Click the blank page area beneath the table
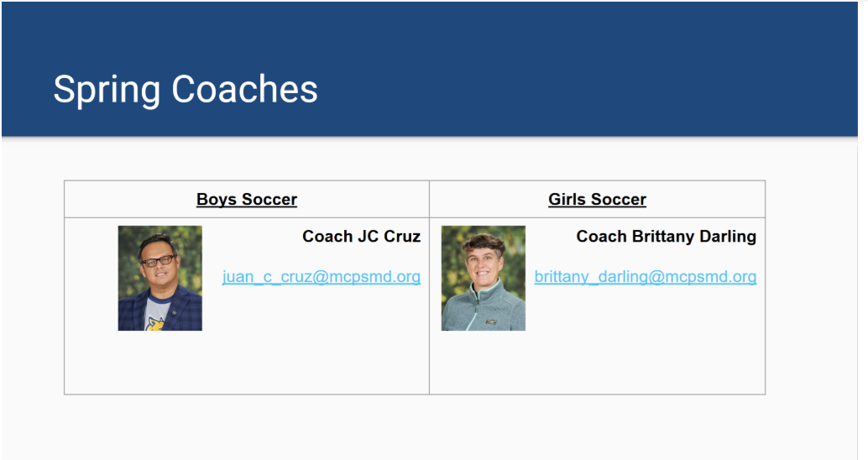 (416, 426)
